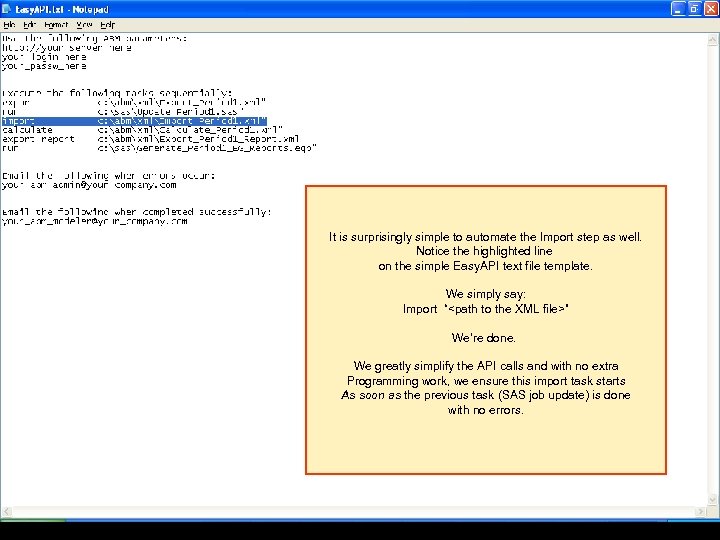
Task: Open the View menu
Action: click(84, 25)
